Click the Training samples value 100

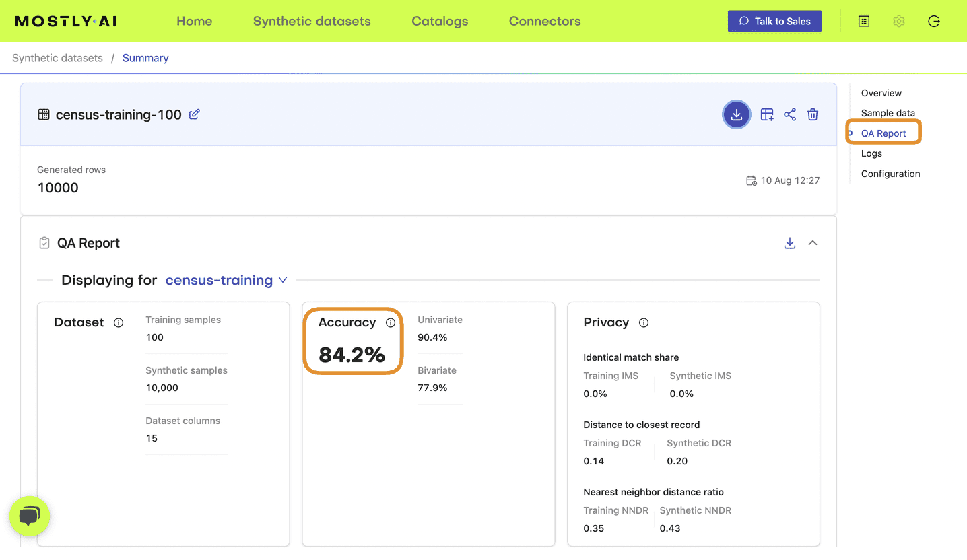pyautogui.click(x=154, y=337)
